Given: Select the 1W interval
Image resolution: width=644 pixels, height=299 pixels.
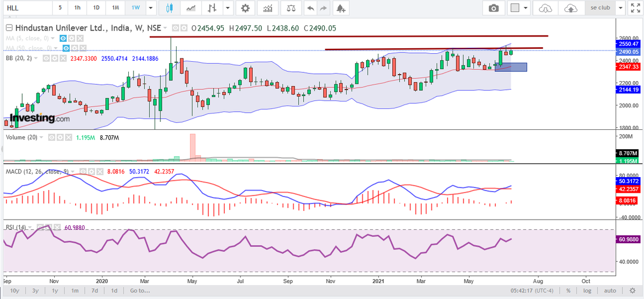Looking at the screenshot, I should (135, 8).
